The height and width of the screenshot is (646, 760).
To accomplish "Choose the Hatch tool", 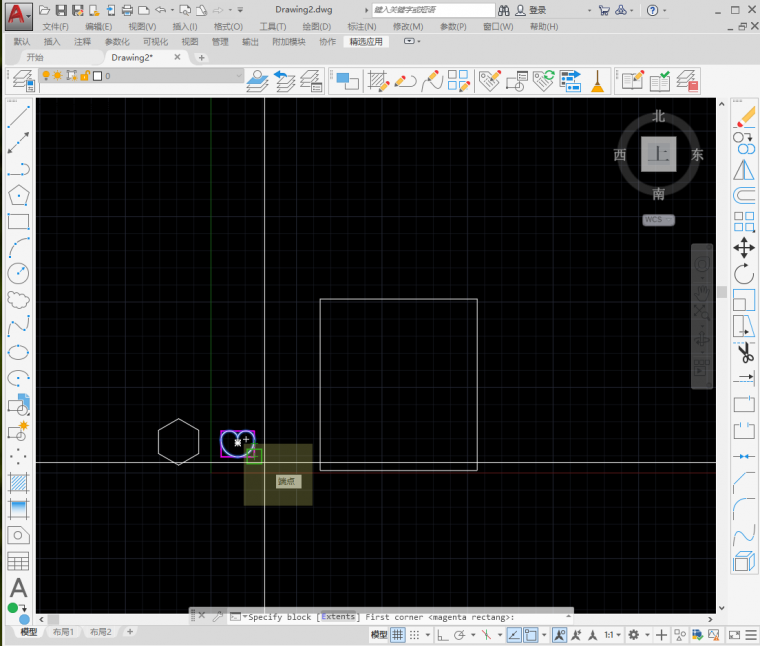I will click(18, 482).
